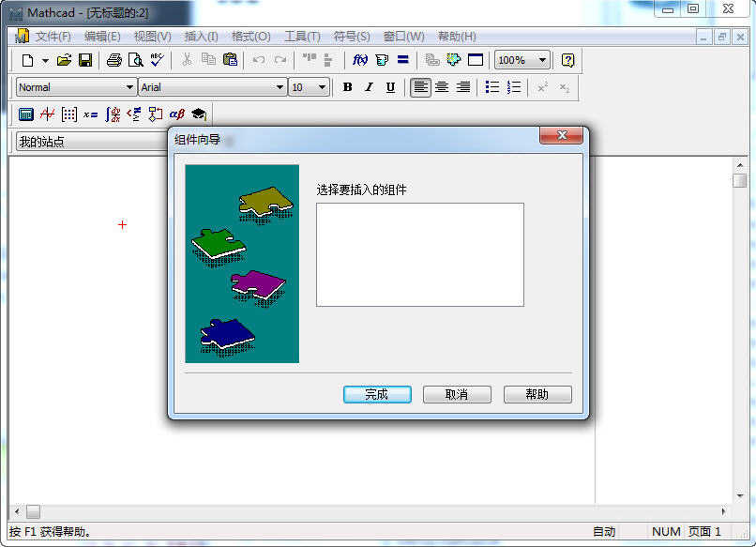Select the Calculator math toolbar icon
Image resolution: width=756 pixels, height=547 pixels.
pyautogui.click(x=26, y=114)
